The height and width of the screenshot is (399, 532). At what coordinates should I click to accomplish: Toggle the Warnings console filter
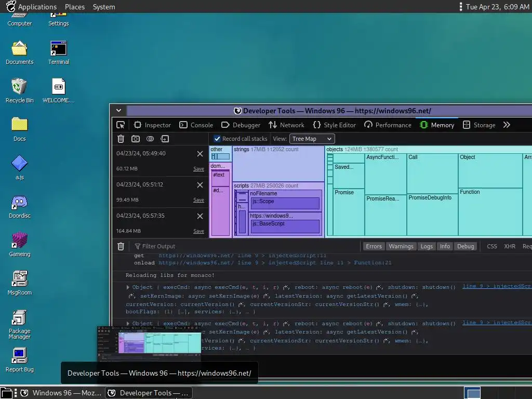pos(401,246)
